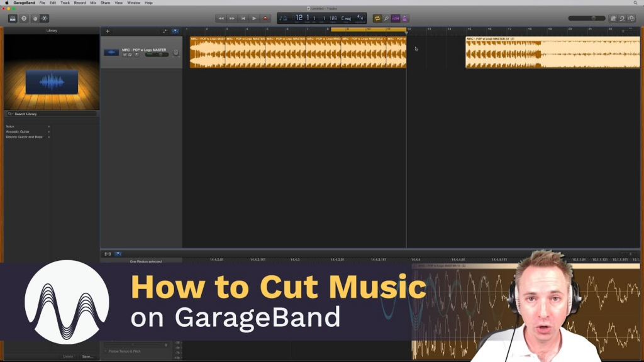Open the time signature 4/4 menu
The width and height of the screenshot is (644, 362).
pyautogui.click(x=360, y=18)
